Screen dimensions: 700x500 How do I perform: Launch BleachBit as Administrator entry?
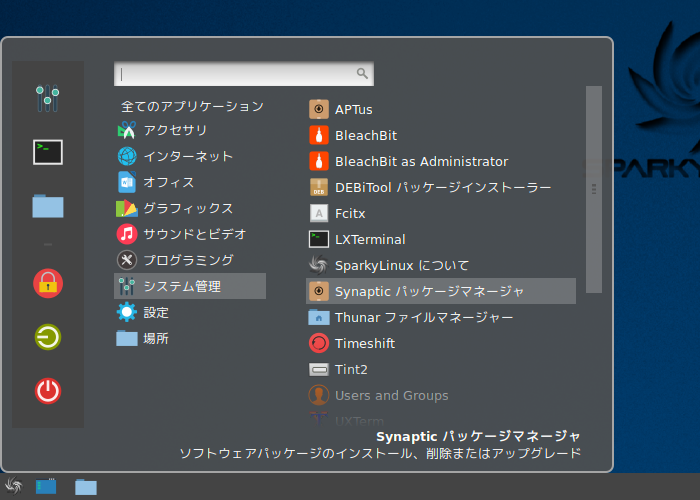441,161
